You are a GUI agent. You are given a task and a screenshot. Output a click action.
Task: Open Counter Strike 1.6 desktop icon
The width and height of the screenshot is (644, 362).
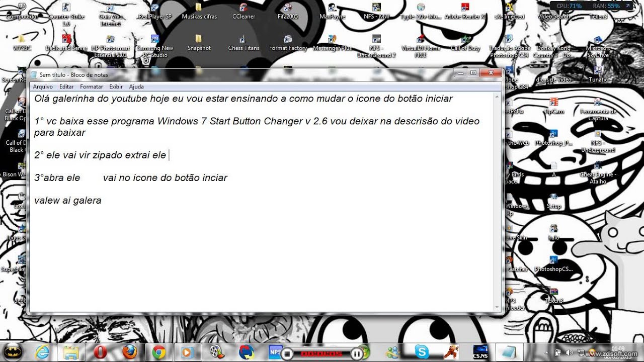(66, 14)
